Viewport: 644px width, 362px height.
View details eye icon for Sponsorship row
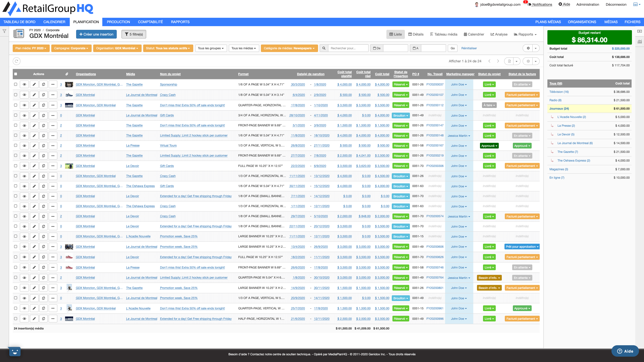coord(24,84)
